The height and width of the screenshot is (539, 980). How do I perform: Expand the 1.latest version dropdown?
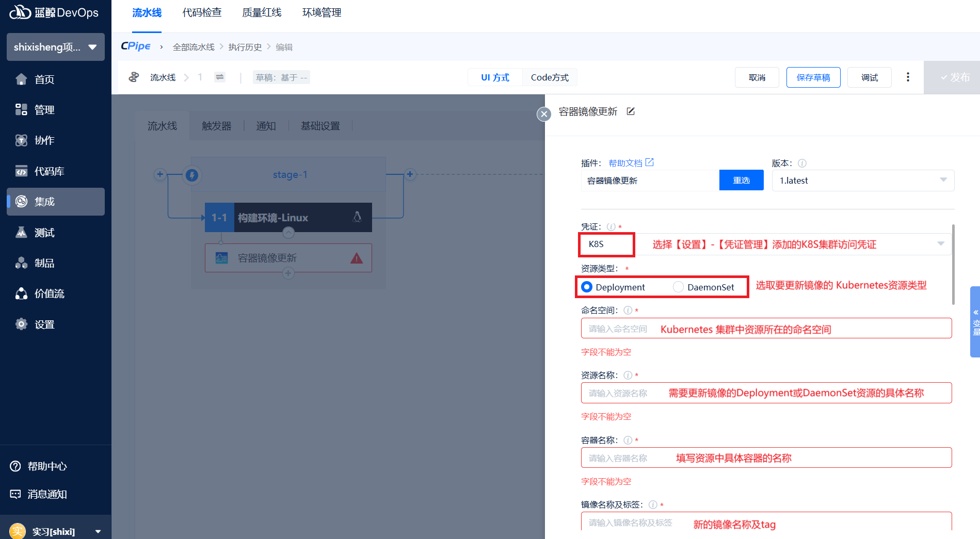pos(863,181)
